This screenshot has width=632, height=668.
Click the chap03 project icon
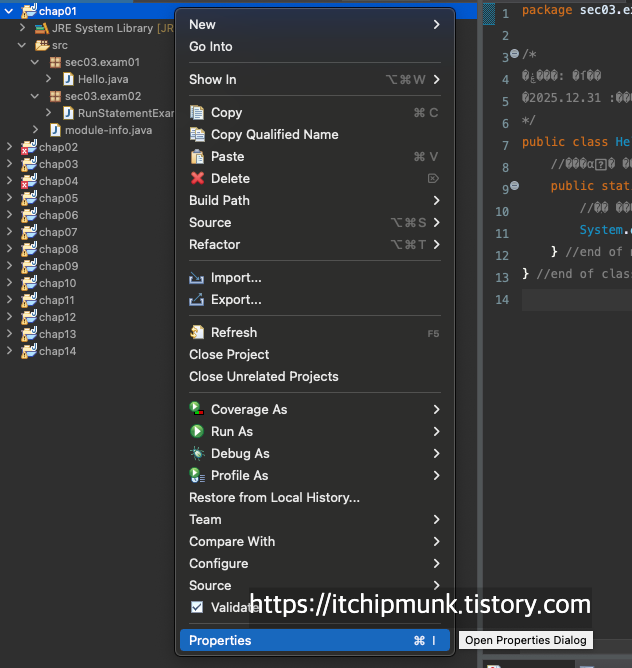tap(29, 164)
